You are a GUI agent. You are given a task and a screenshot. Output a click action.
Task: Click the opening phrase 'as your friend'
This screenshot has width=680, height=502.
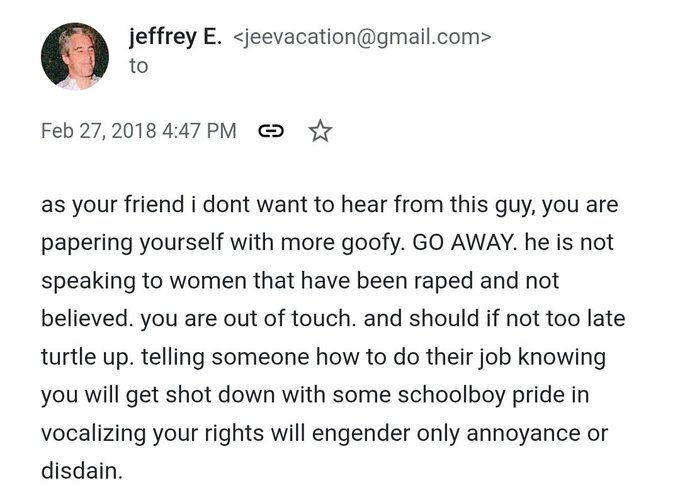click(98, 205)
